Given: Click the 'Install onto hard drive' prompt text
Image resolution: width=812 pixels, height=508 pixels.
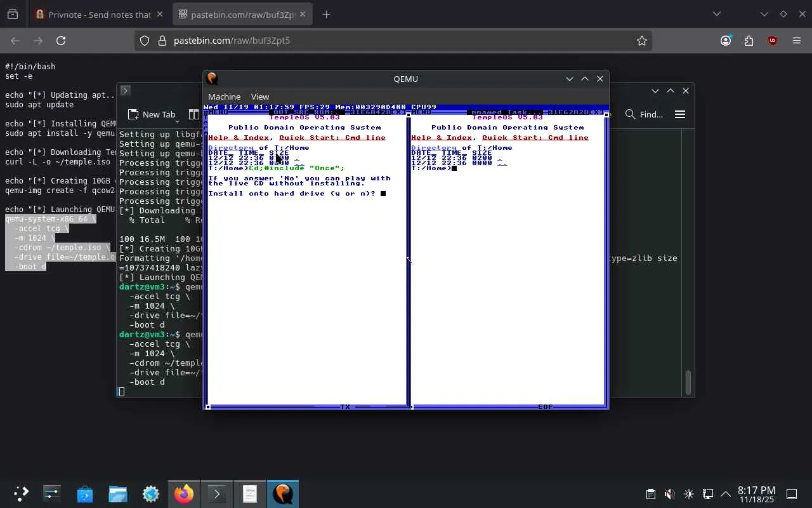Looking at the screenshot, I should tap(292, 194).
